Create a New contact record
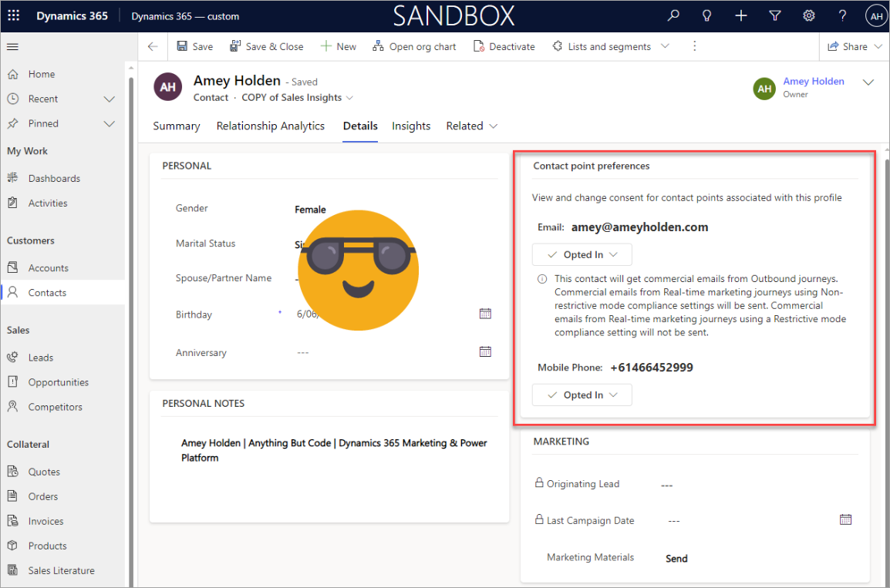Viewport: 890px width, 588px height. tap(339, 46)
